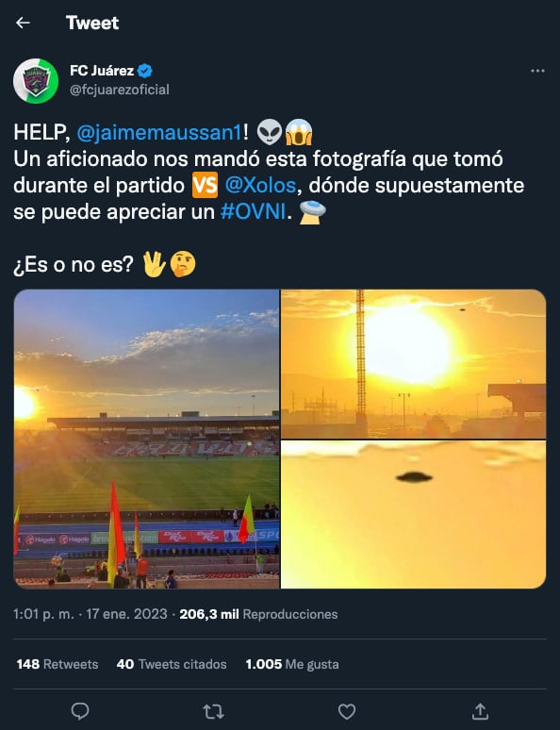Click the reply speech bubble icon

coord(80,711)
